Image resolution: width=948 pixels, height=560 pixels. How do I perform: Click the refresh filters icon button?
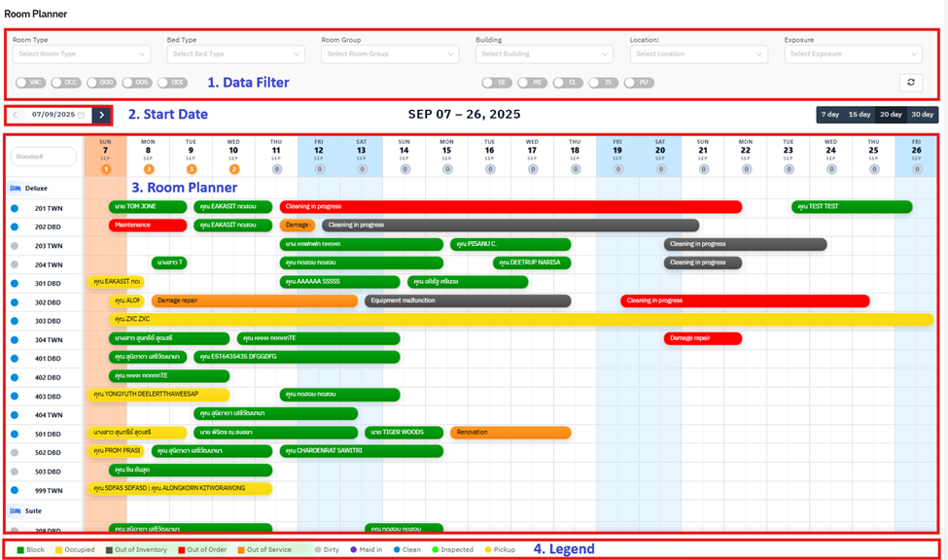pyautogui.click(x=910, y=83)
